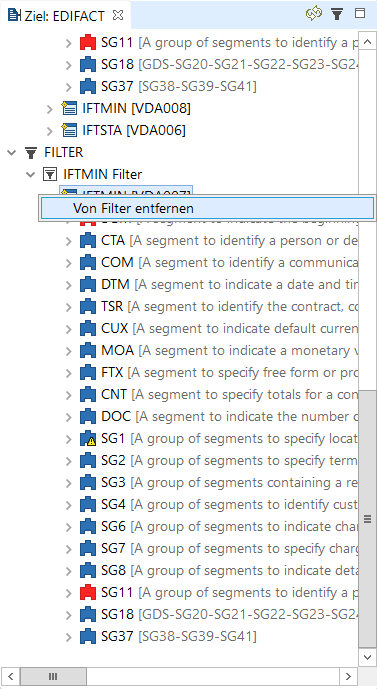The image size is (377, 689).
Task: Select the MOA segment tree item
Action: coord(219,351)
